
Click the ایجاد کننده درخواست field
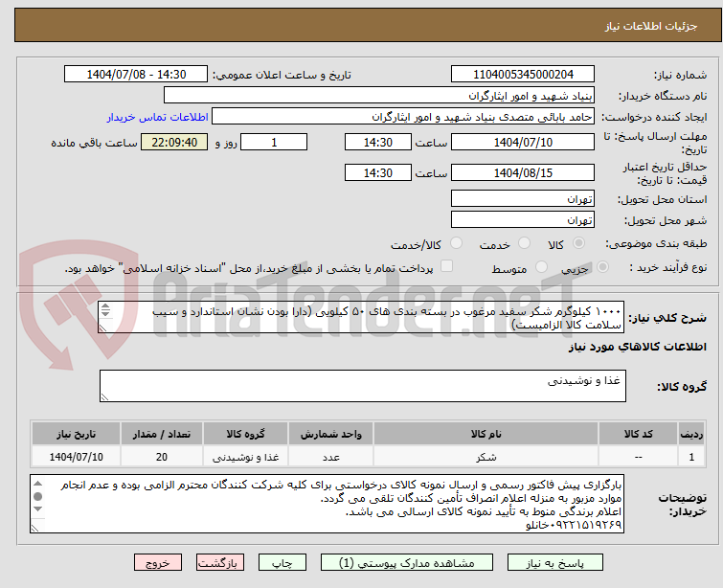403,117
